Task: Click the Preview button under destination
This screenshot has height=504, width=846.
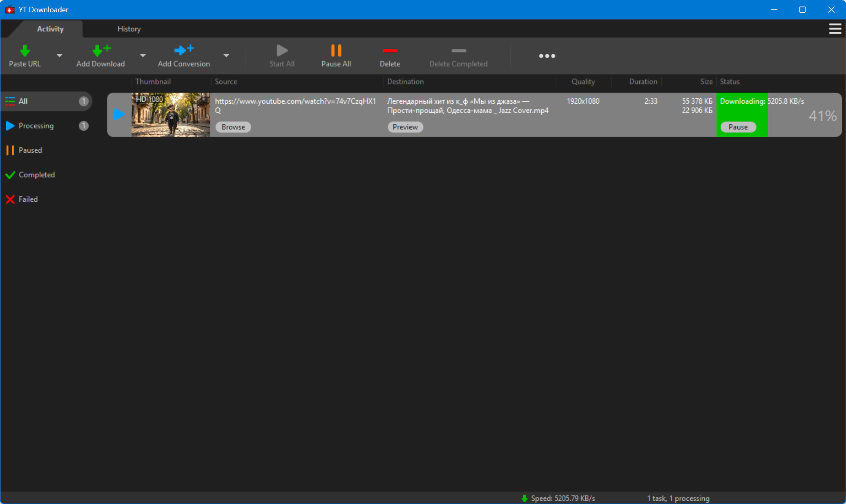Action: point(405,127)
